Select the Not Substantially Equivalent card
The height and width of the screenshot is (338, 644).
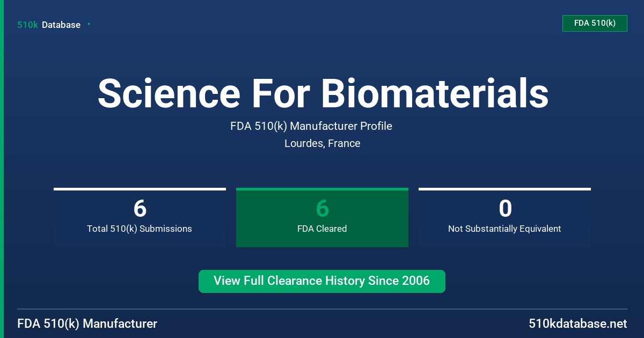(504, 218)
